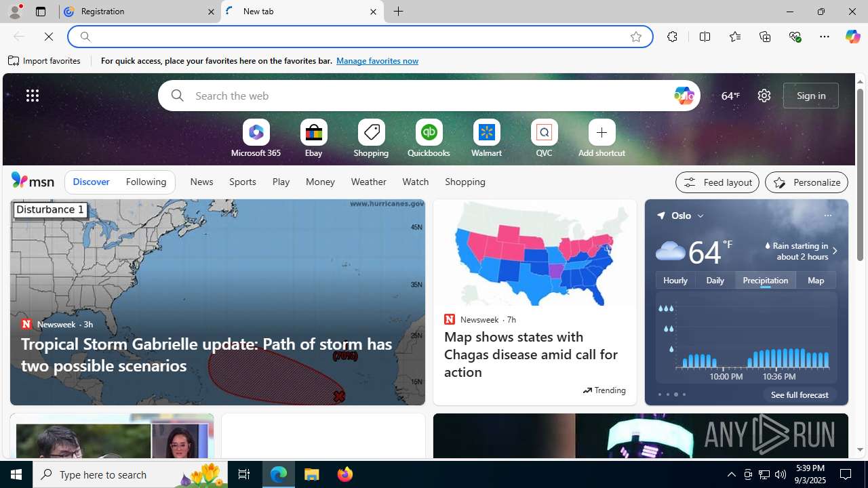868x488 pixels.
Task: Open the Play menu item
Action: click(x=281, y=182)
